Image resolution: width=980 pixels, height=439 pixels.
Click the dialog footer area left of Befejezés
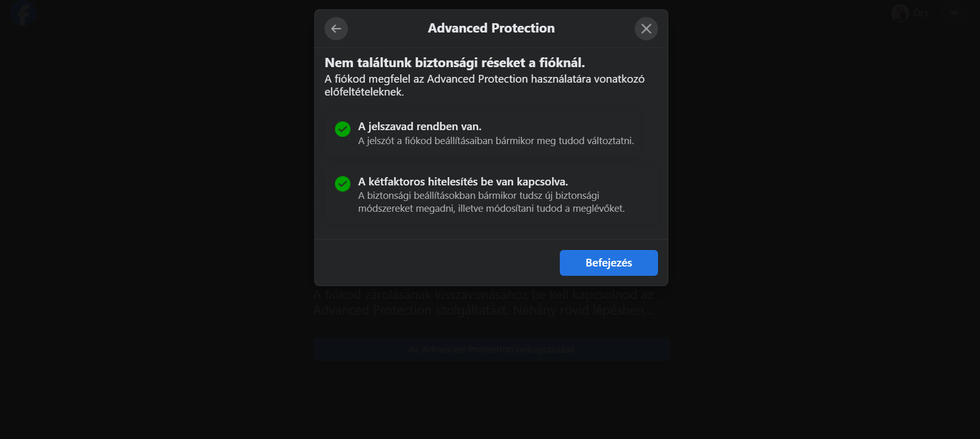[434, 262]
